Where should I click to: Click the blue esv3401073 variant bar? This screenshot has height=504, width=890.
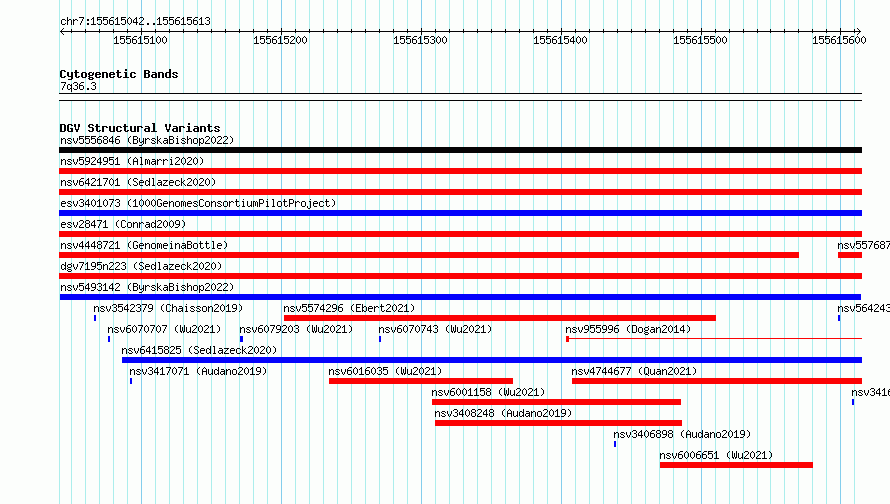[x=460, y=213]
